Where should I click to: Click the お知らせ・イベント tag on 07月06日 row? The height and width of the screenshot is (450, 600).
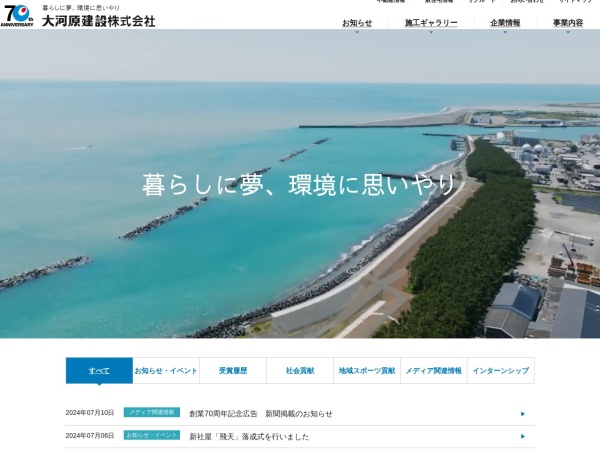click(x=152, y=435)
